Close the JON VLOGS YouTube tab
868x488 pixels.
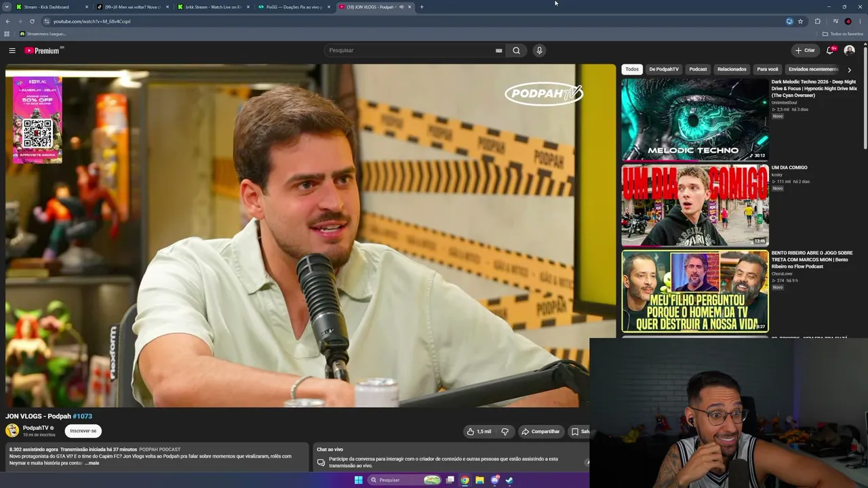410,7
